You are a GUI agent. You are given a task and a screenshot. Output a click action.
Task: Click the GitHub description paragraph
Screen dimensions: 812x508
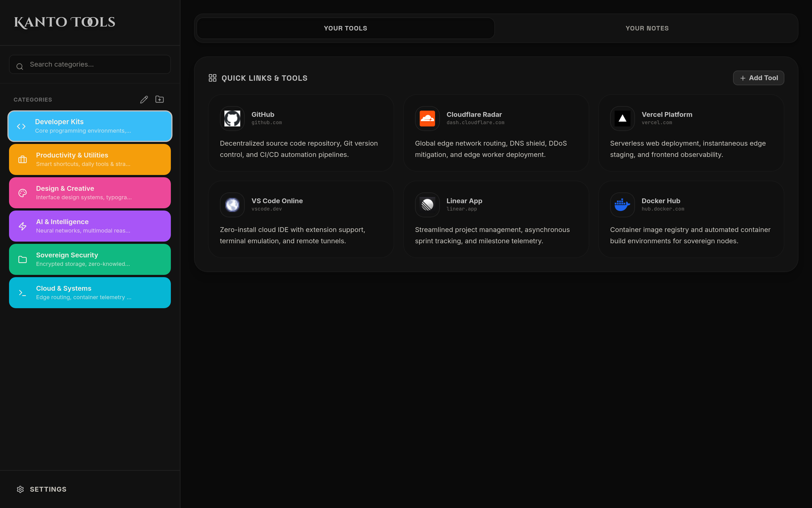point(299,149)
